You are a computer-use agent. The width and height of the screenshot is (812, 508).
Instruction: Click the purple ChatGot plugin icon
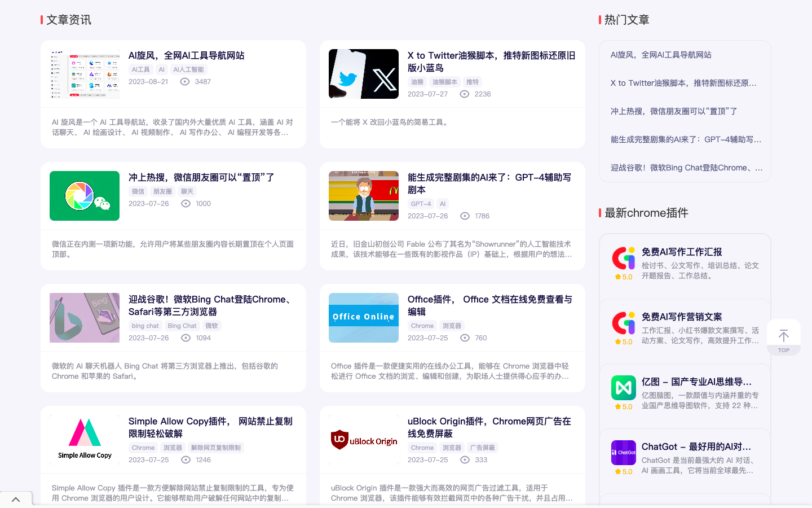pos(624,453)
